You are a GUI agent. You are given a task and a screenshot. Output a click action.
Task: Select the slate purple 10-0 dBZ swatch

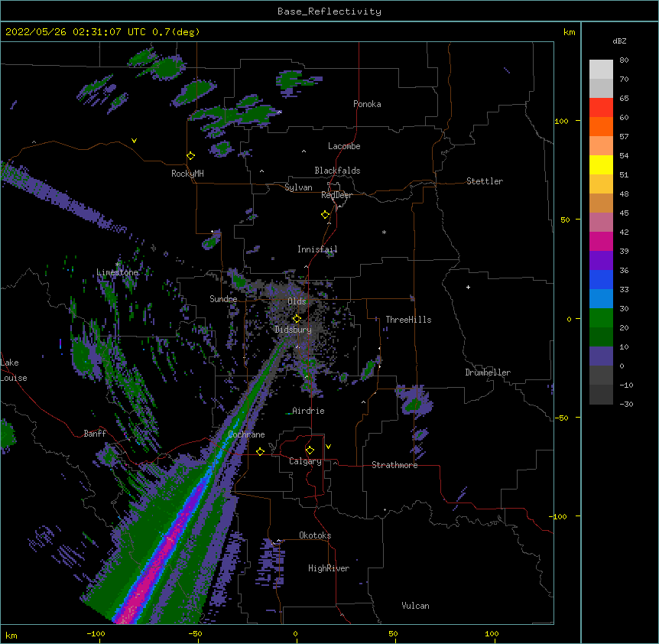(x=601, y=356)
